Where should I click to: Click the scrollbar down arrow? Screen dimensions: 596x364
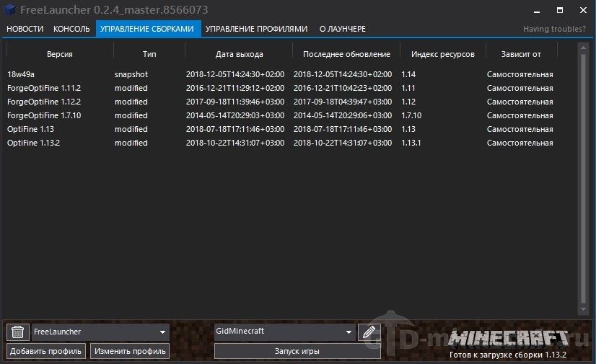click(x=583, y=309)
